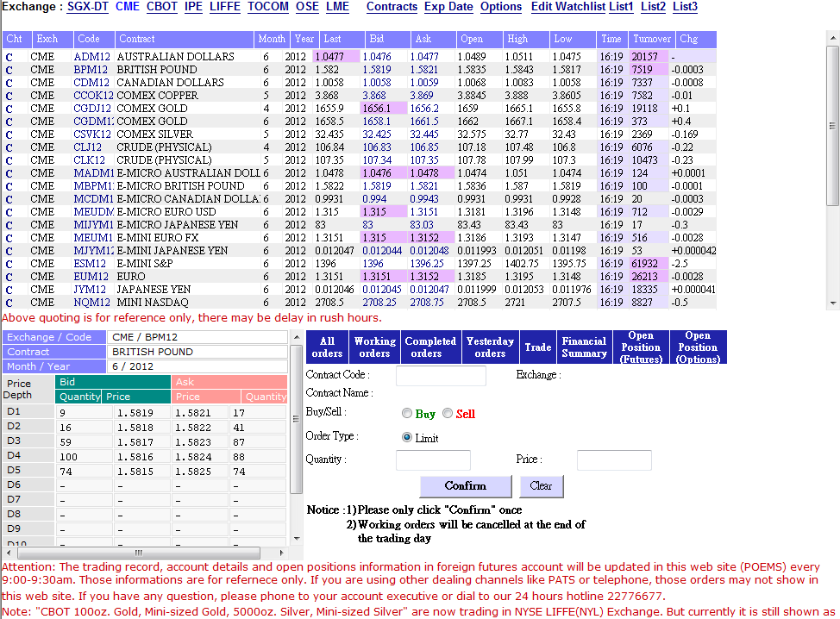Click chart icon for MINI NASDAQ row

click(9, 303)
